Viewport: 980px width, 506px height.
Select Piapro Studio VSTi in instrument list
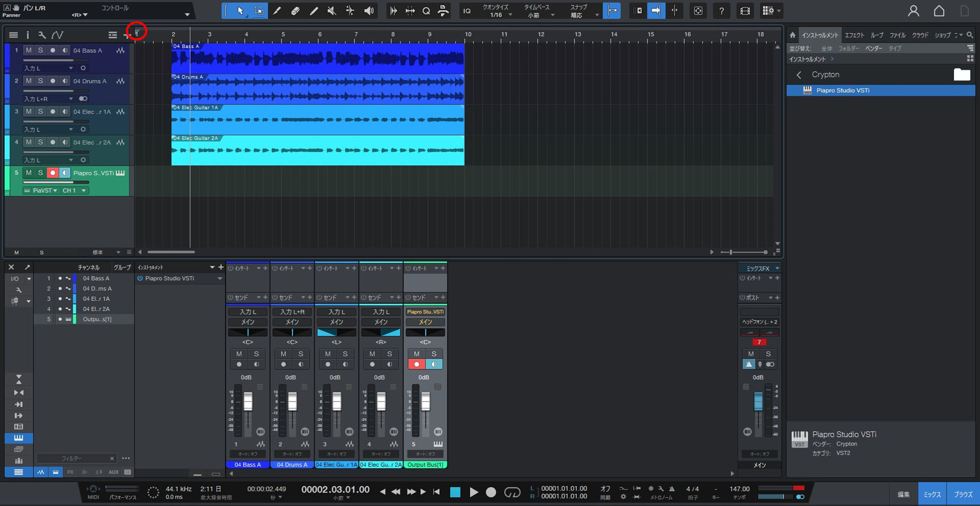(x=842, y=90)
